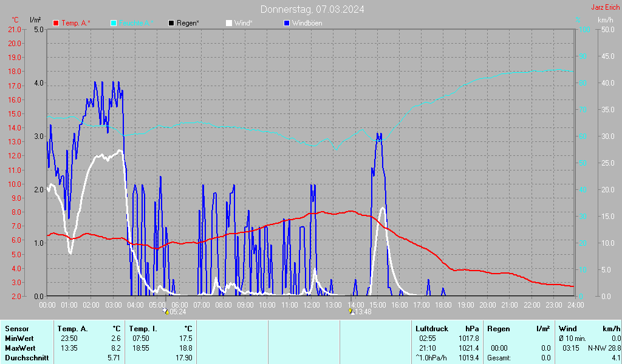
Task: Click the km/h axis unit label
Action: [x=605, y=20]
